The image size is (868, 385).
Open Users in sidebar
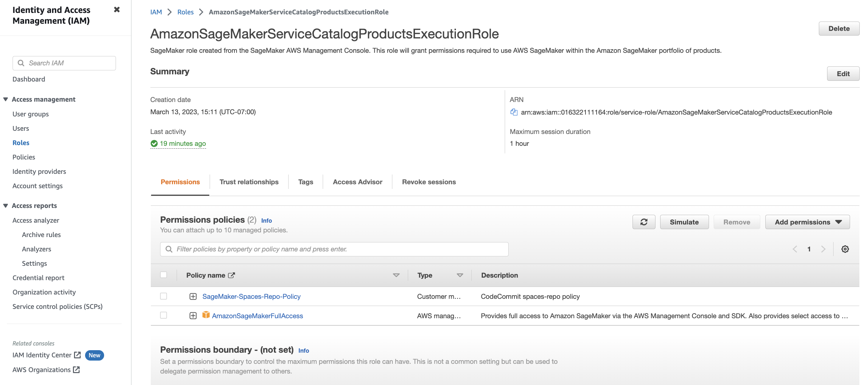click(21, 129)
